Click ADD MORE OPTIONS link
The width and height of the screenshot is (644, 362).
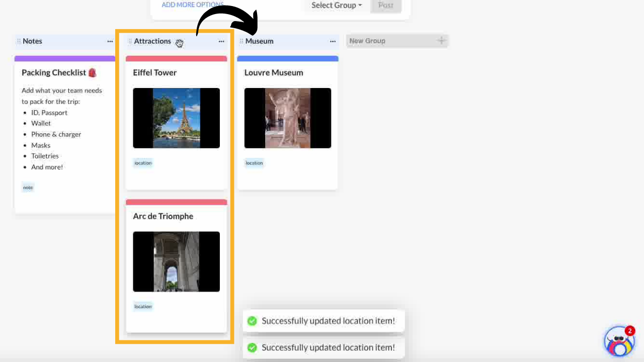[x=192, y=5]
